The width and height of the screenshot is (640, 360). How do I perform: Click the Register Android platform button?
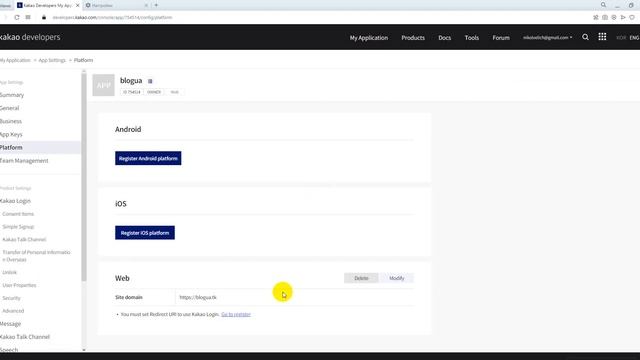click(148, 158)
